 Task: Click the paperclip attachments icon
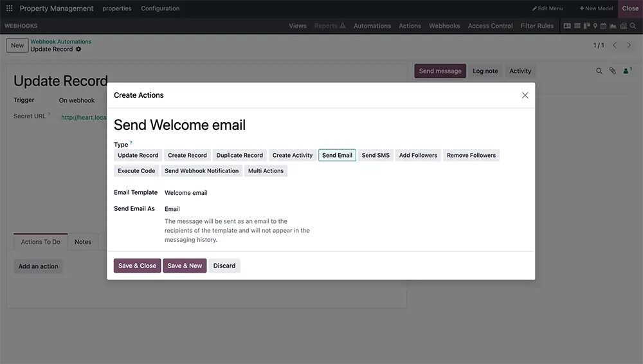(x=612, y=71)
